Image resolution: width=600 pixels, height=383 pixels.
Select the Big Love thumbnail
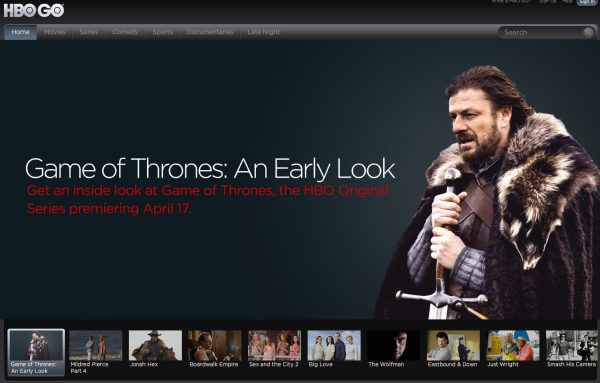[x=334, y=346]
